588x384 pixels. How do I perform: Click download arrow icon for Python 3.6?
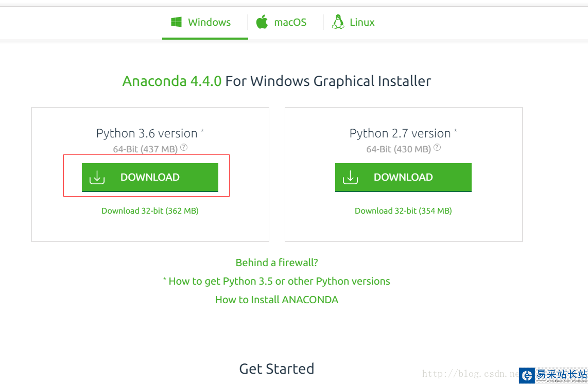tap(97, 177)
